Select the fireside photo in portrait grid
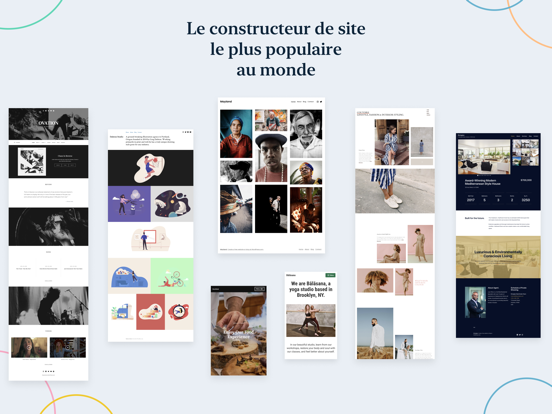Viewport: 552px width, 414px height. click(306, 210)
